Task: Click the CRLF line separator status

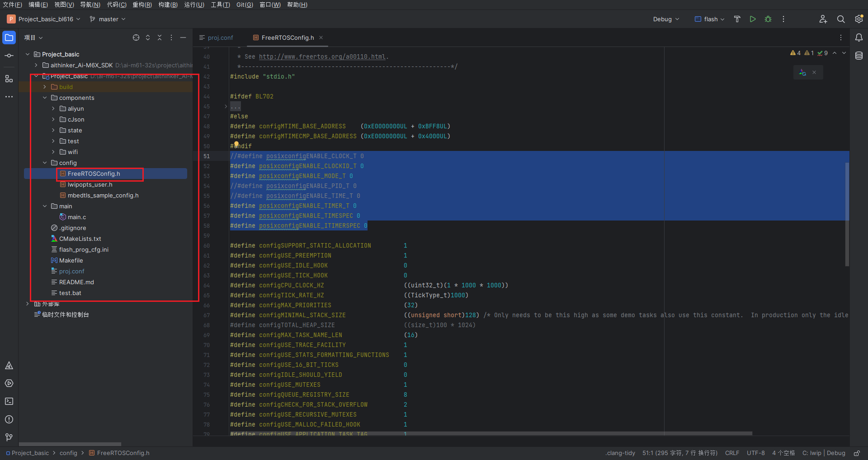Action: (x=732, y=453)
